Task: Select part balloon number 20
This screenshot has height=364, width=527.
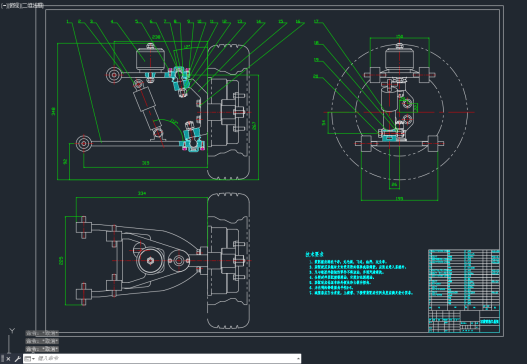Action: click(x=316, y=76)
